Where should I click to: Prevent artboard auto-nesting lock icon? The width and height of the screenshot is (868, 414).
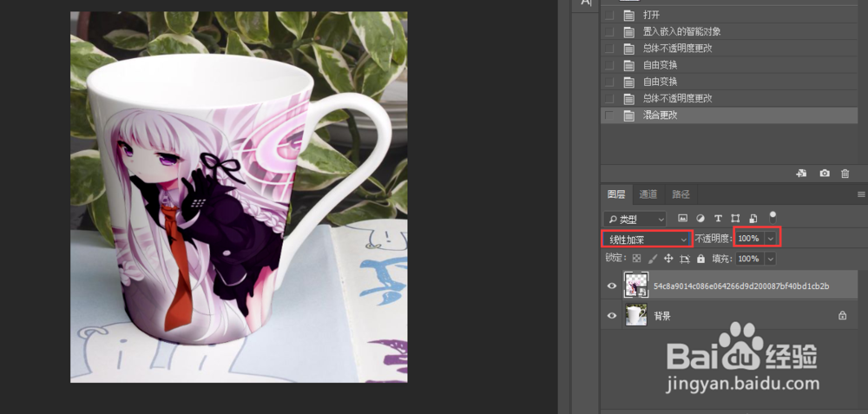point(685,259)
